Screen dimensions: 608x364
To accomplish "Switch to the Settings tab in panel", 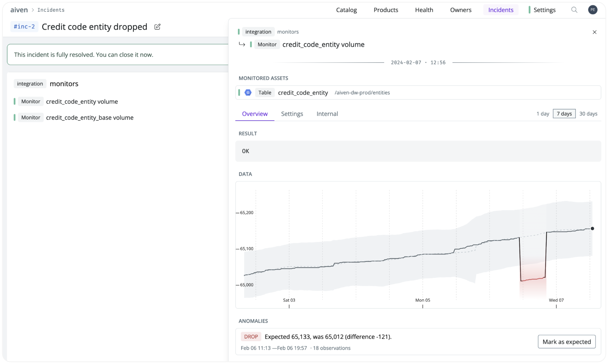I will pyautogui.click(x=292, y=114).
